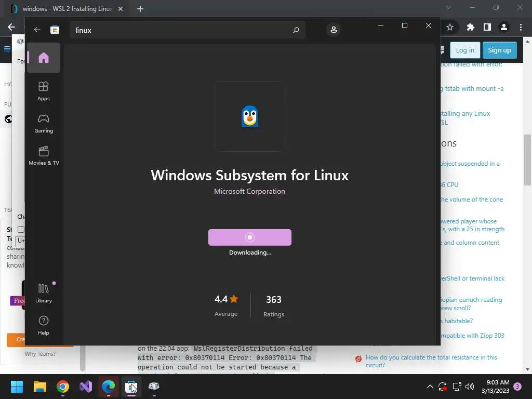Toggle Chrome side panel icon
The height and width of the screenshot is (399, 532).
(487, 27)
